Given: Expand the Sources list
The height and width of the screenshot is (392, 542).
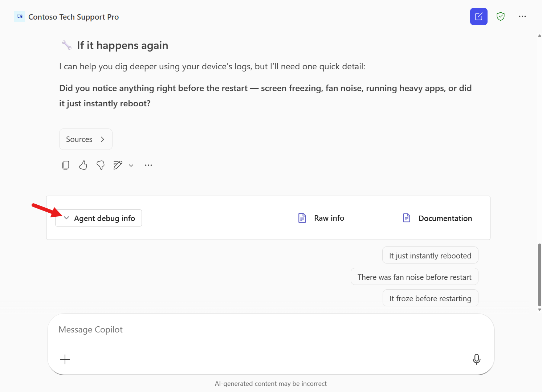Looking at the screenshot, I should pos(86,139).
